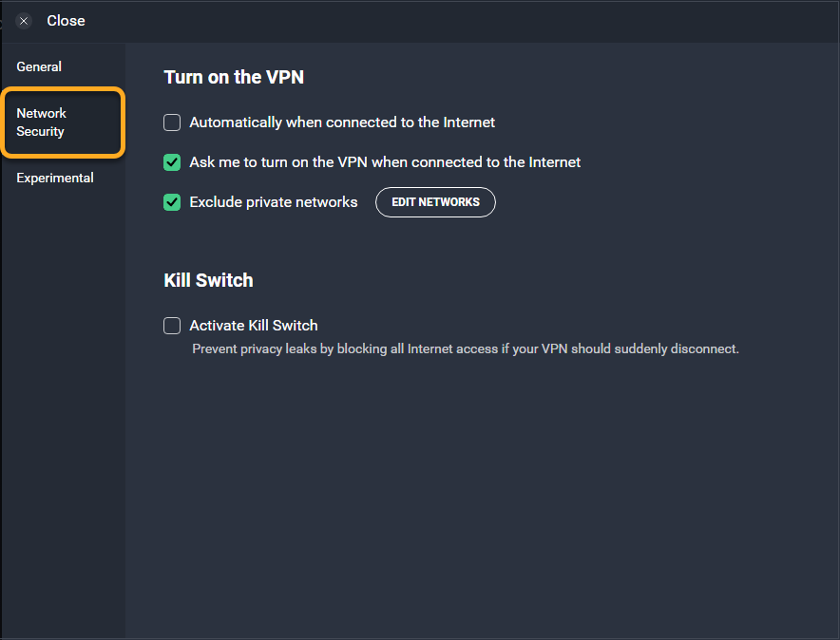
Task: Click the word 'Security' in the highlighted sidebar tab
Action: pyautogui.click(x=41, y=132)
